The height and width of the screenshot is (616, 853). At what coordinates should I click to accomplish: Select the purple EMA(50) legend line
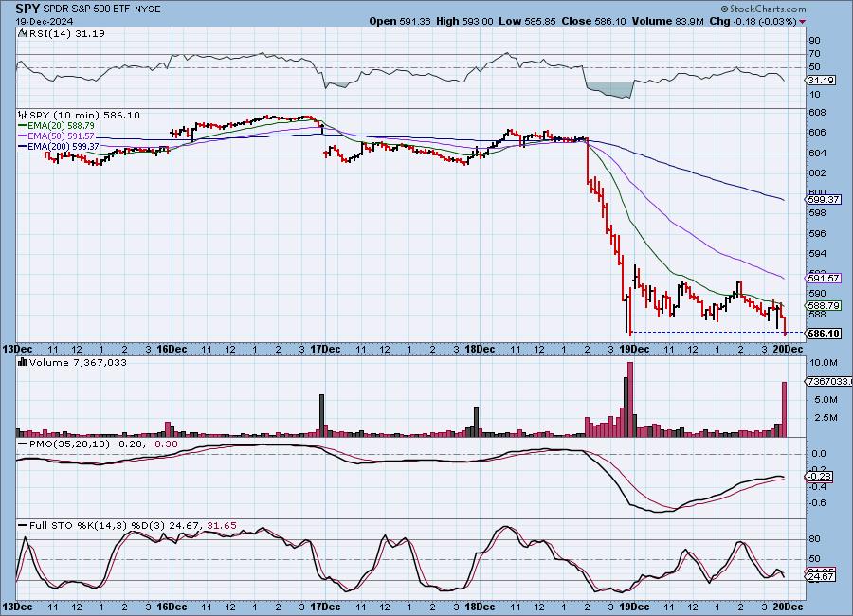click(x=23, y=136)
